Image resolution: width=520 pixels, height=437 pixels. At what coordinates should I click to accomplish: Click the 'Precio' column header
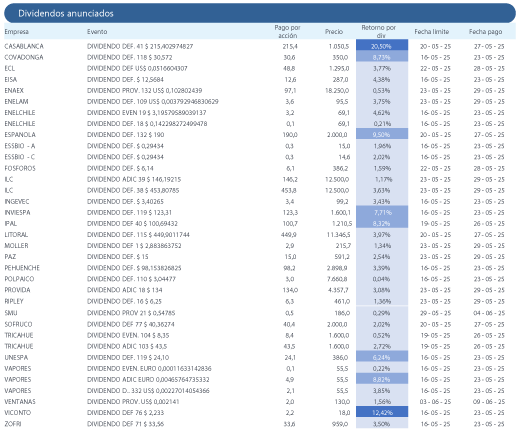point(334,32)
